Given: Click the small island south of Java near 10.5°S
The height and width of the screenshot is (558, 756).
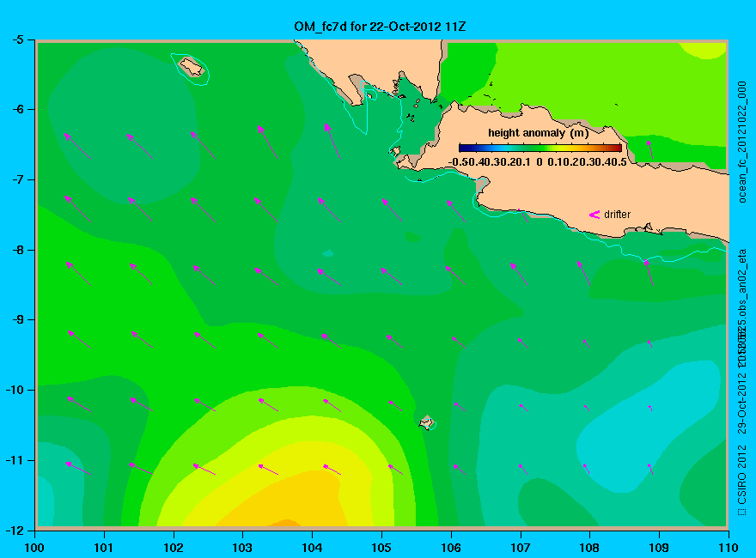Looking at the screenshot, I should (427, 422).
